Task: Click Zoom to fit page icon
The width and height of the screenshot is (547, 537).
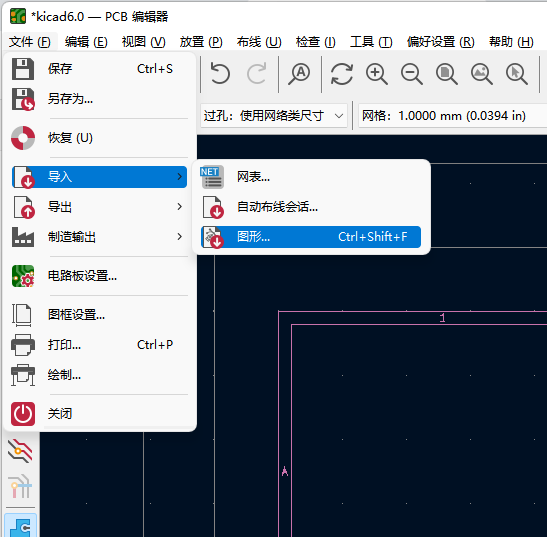Action: [447, 74]
